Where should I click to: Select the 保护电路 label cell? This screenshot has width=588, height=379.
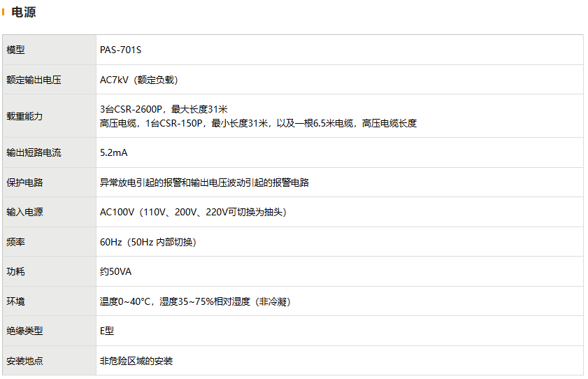pos(50,183)
